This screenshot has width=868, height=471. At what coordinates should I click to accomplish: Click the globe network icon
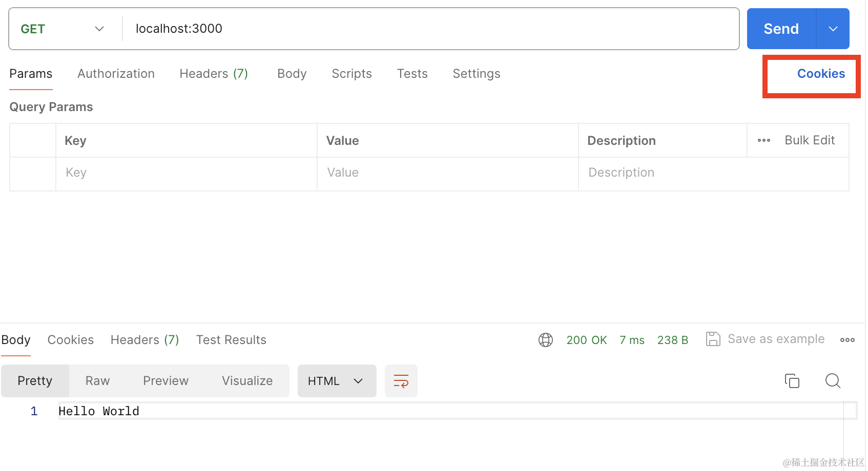[x=546, y=340]
